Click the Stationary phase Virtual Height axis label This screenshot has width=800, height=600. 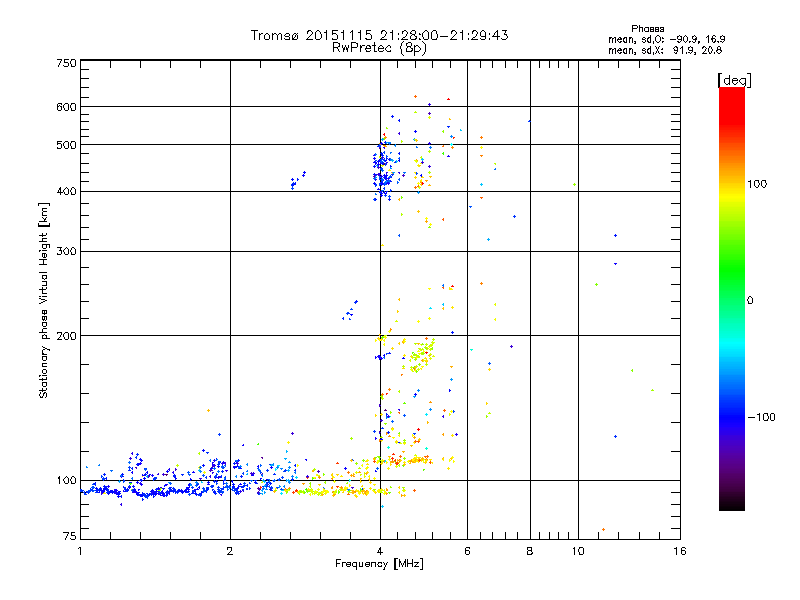pyautogui.click(x=44, y=300)
